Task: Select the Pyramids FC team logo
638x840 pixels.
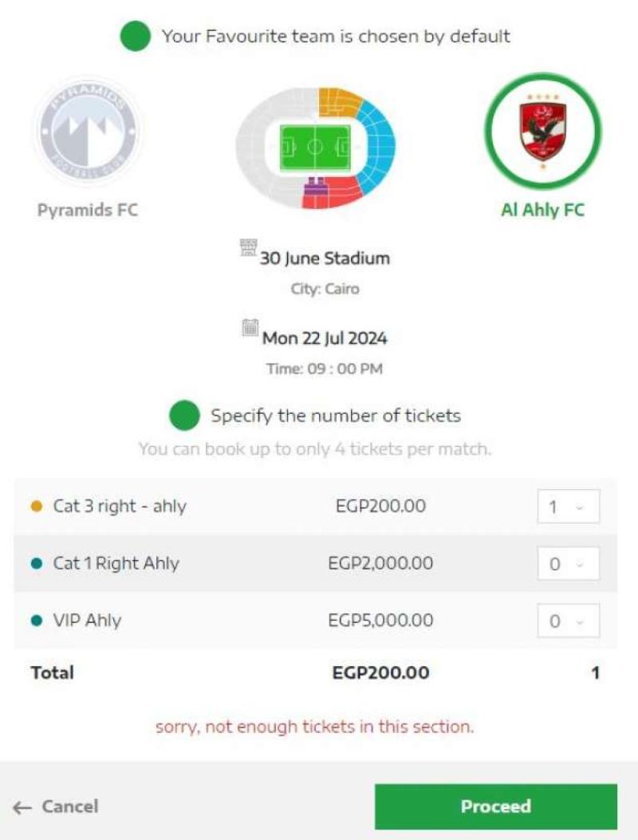Action: click(87, 130)
